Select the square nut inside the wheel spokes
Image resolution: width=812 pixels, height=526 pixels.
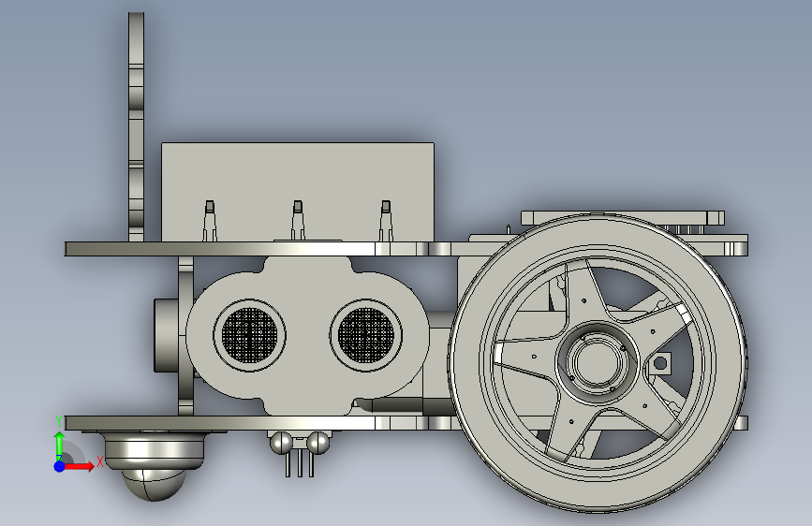tap(659, 363)
